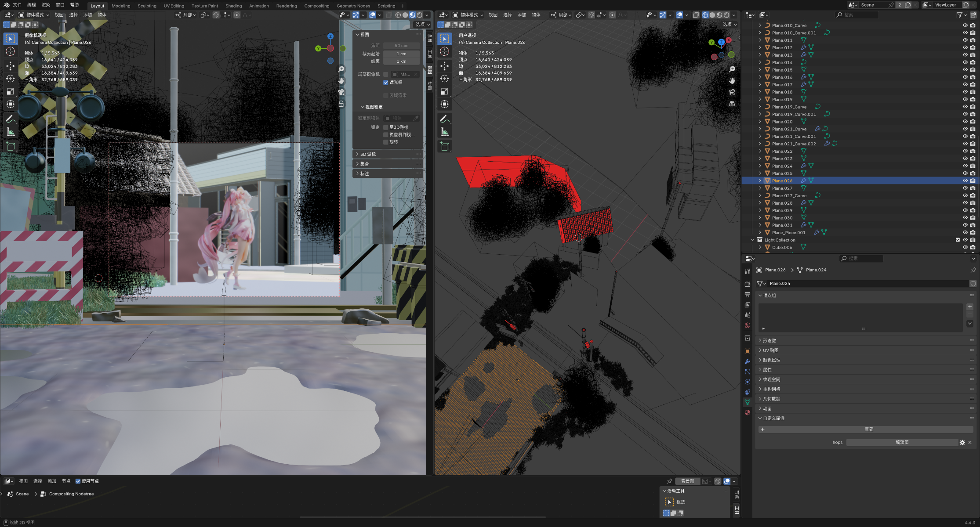This screenshot has height=527, width=980.
Task: Toggle the 使用节点 checkbox
Action: tap(78, 481)
